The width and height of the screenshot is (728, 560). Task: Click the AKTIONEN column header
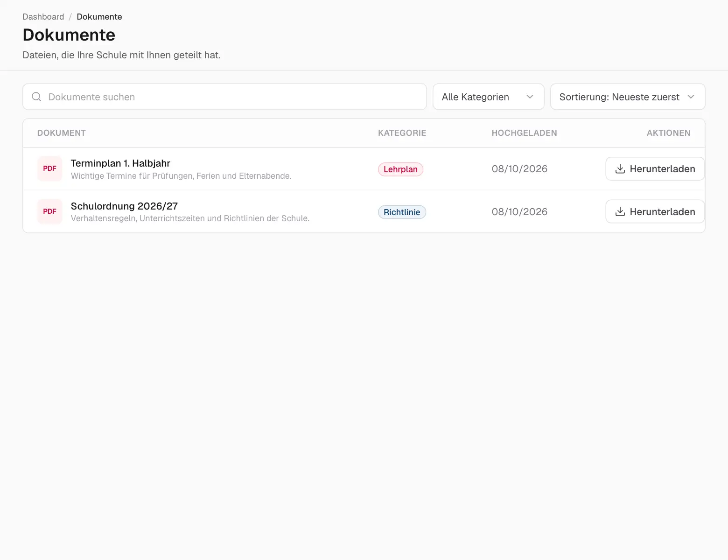coord(668,133)
